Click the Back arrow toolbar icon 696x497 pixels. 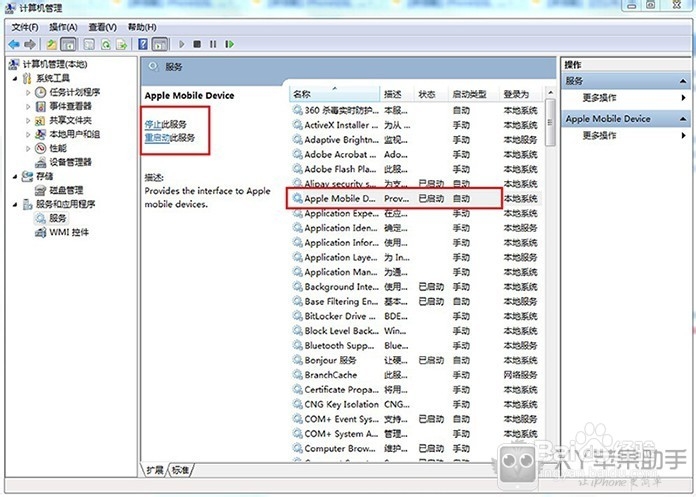click(14, 44)
